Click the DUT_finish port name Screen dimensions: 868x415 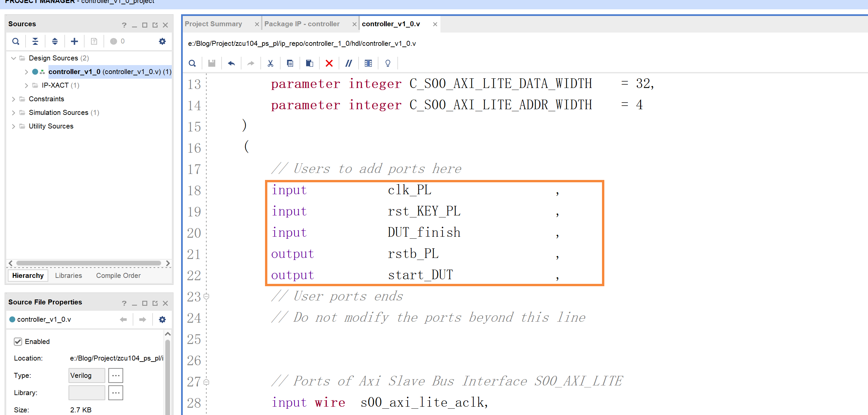tap(424, 232)
